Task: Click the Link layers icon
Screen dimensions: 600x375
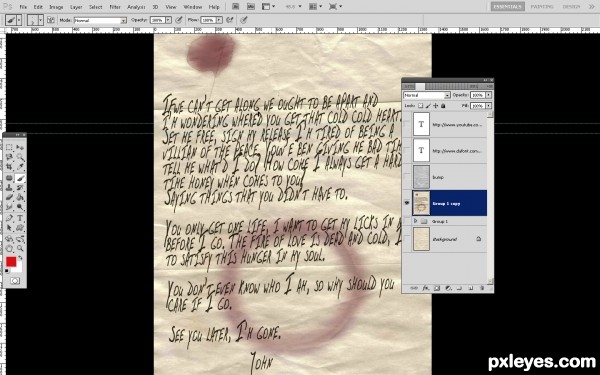Action: pyautogui.click(x=414, y=288)
